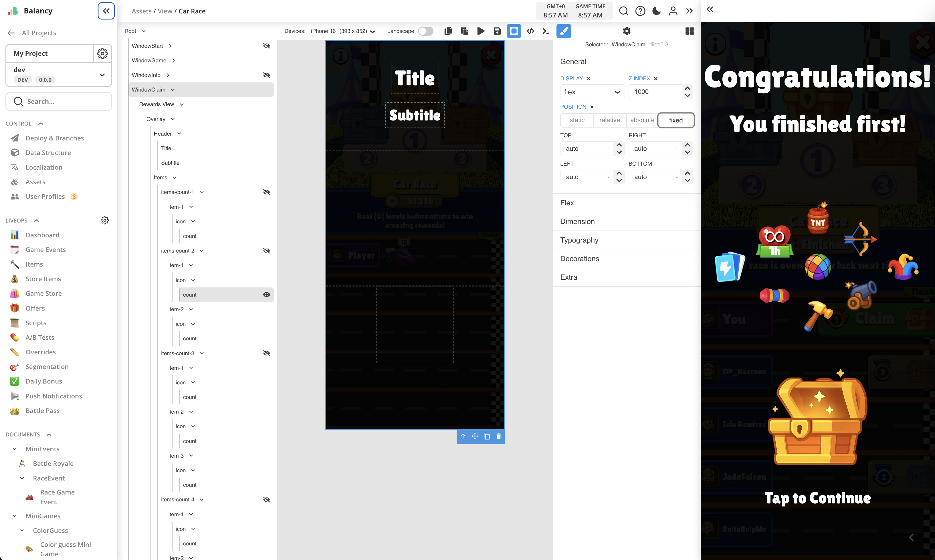
Task: Switch to dark mode moon icon
Action: point(656,11)
